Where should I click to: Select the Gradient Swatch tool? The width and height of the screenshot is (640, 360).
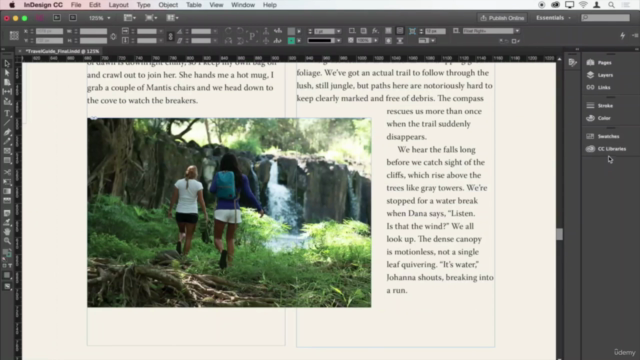[x=7, y=191]
